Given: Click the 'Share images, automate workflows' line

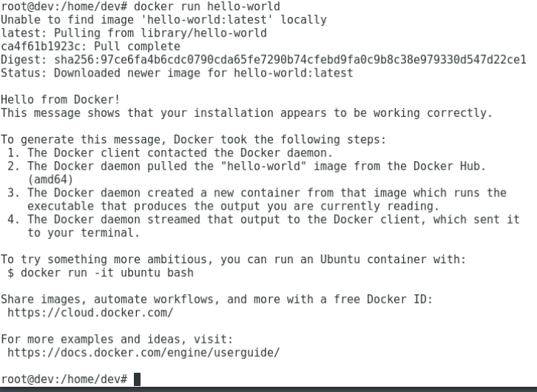Looking at the screenshot, I should (x=217, y=299).
